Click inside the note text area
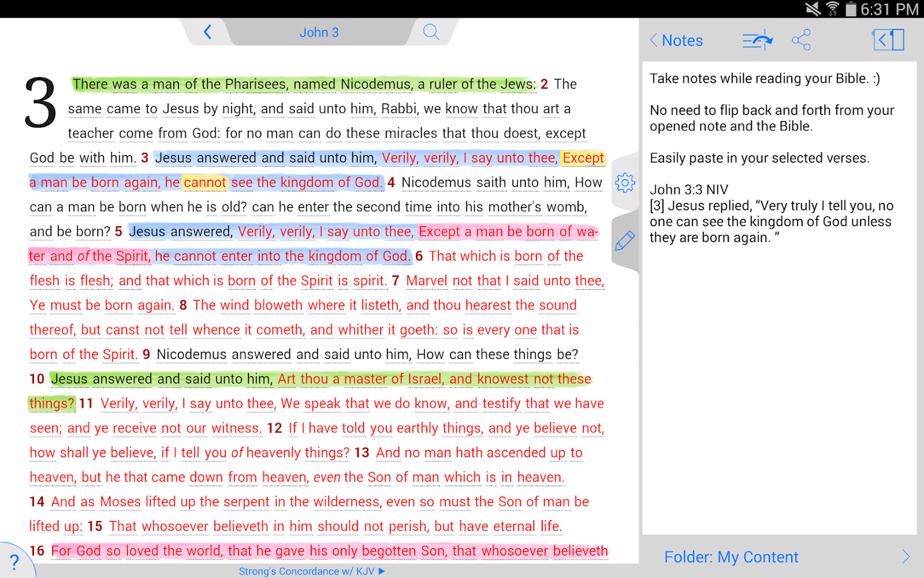 779,385
